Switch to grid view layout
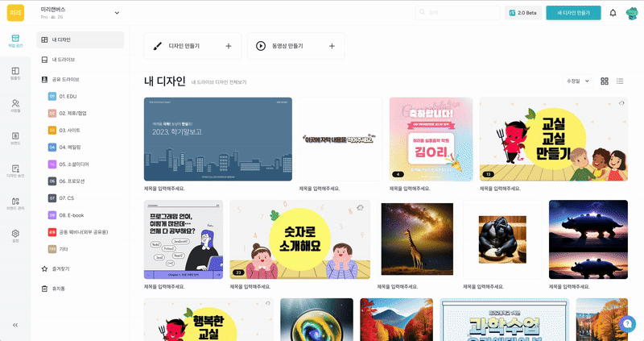The width and height of the screenshot is (644, 341). 605,81
